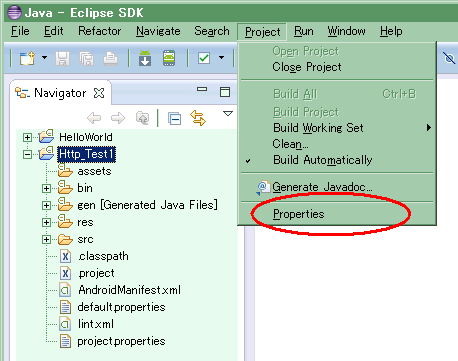Click the New wizard toolbar icon

[27, 58]
